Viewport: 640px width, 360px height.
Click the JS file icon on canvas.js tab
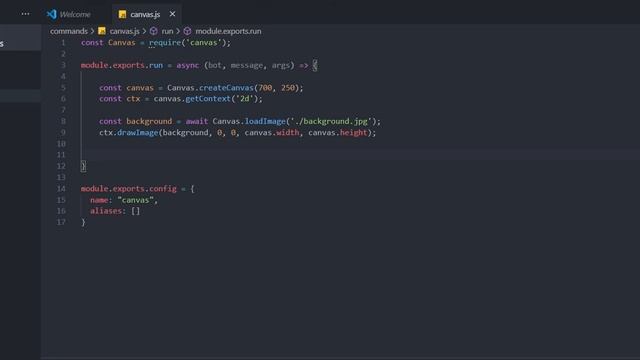122,15
